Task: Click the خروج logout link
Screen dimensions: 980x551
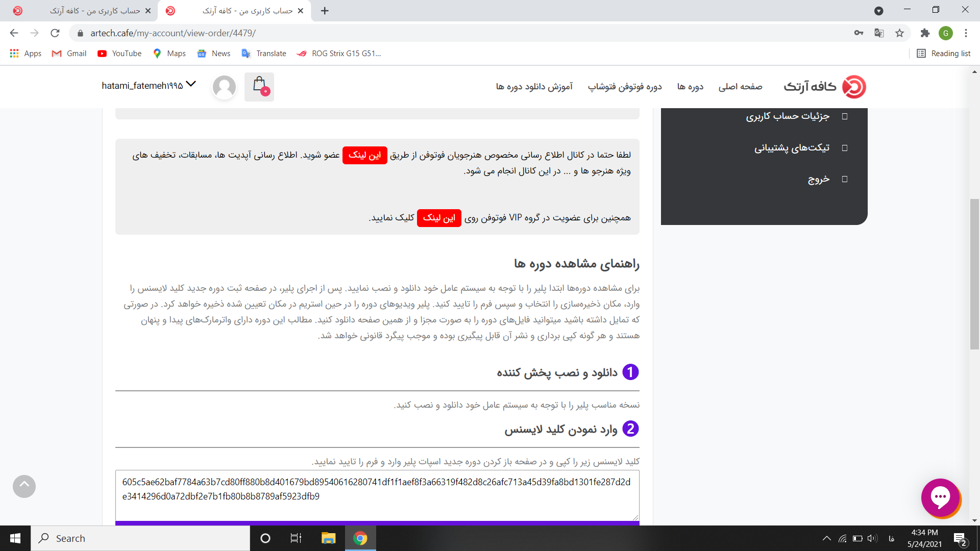Action: (818, 179)
